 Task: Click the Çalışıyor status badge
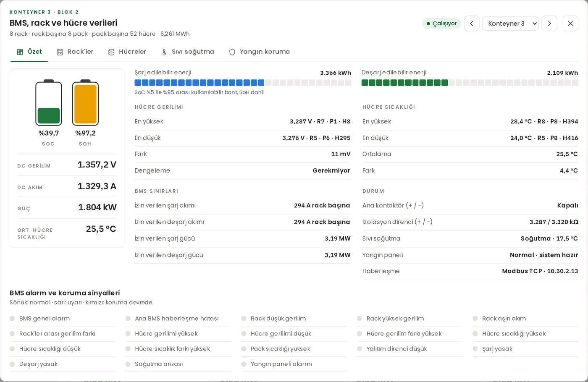click(441, 24)
